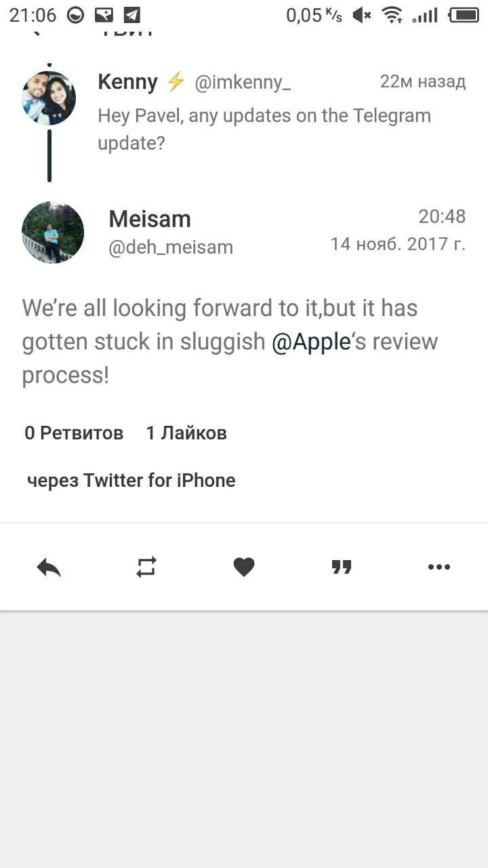The width and height of the screenshot is (488, 868).
Task: Tap the 14 нояб. 2017 г. timestamp
Action: coord(398,244)
